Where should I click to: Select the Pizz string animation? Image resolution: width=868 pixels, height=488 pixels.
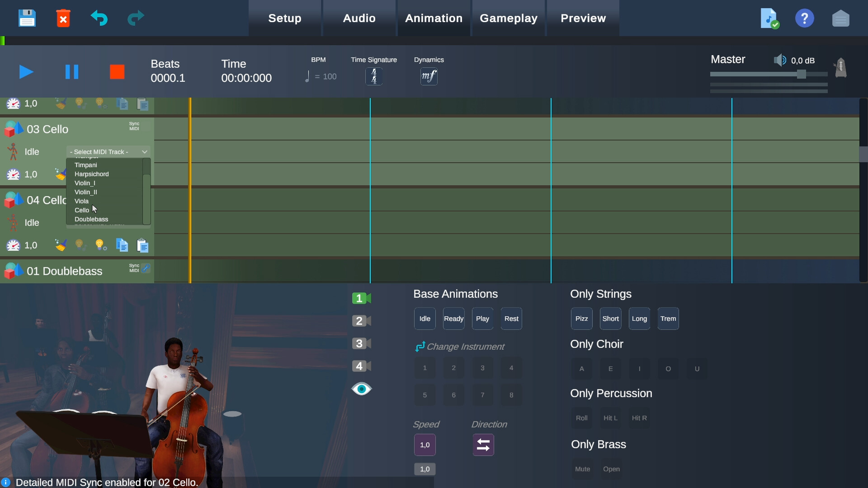coord(581,318)
